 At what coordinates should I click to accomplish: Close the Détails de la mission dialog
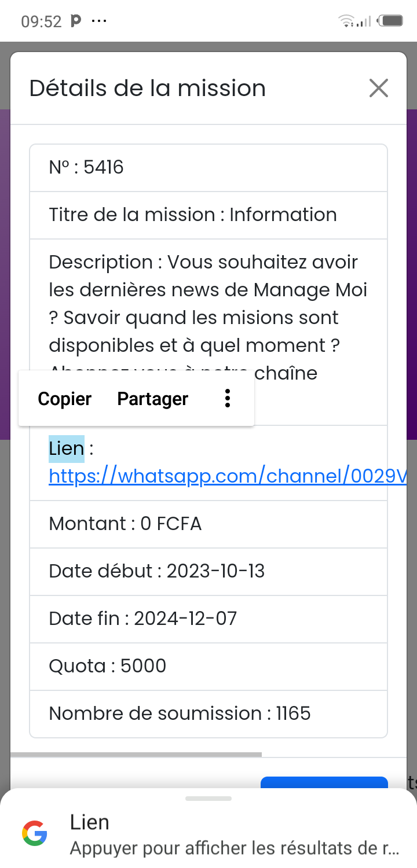tap(378, 89)
